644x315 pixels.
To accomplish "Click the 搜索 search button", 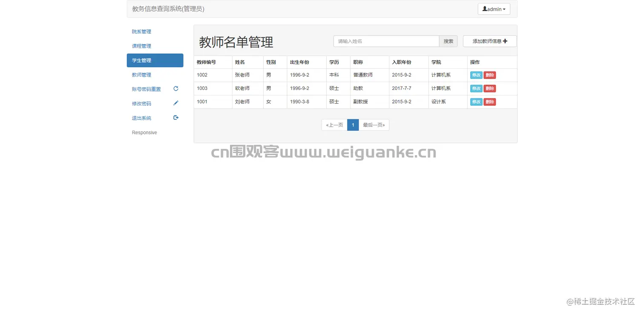I will point(448,41).
